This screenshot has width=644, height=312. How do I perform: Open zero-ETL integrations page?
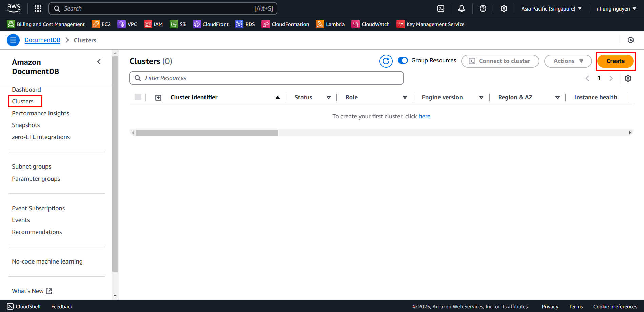tap(41, 137)
